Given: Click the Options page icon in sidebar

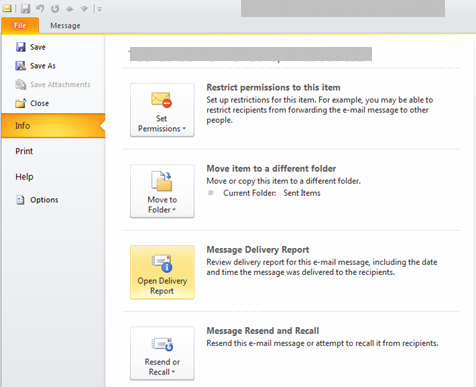Looking at the screenshot, I should [21, 200].
